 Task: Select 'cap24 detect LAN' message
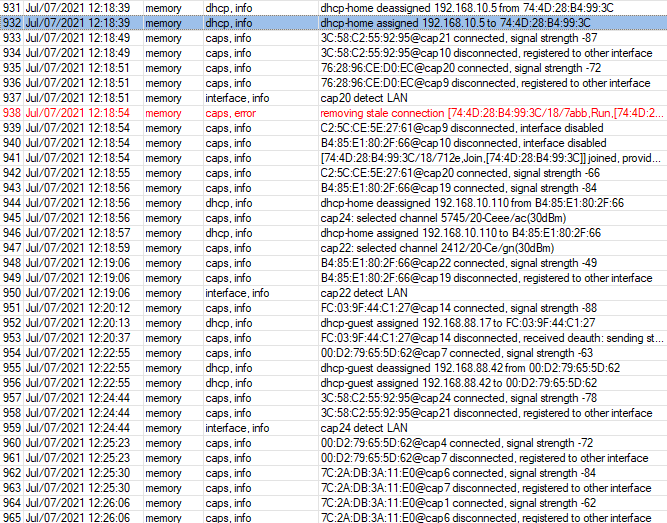pos(364,428)
